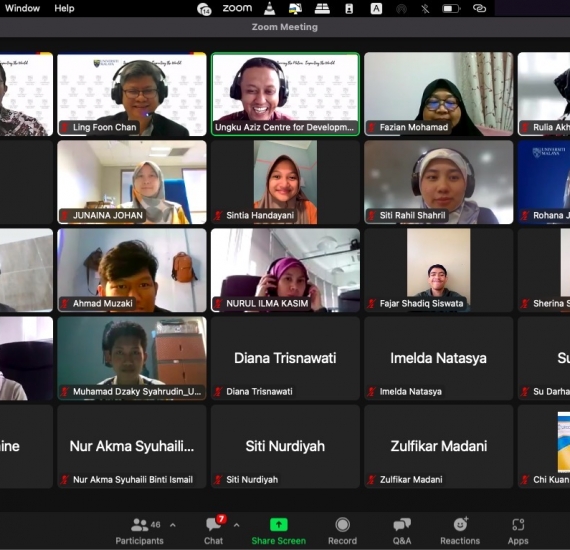The height and width of the screenshot is (550, 570).
Task: Open the Reactions menu
Action: tap(460, 531)
